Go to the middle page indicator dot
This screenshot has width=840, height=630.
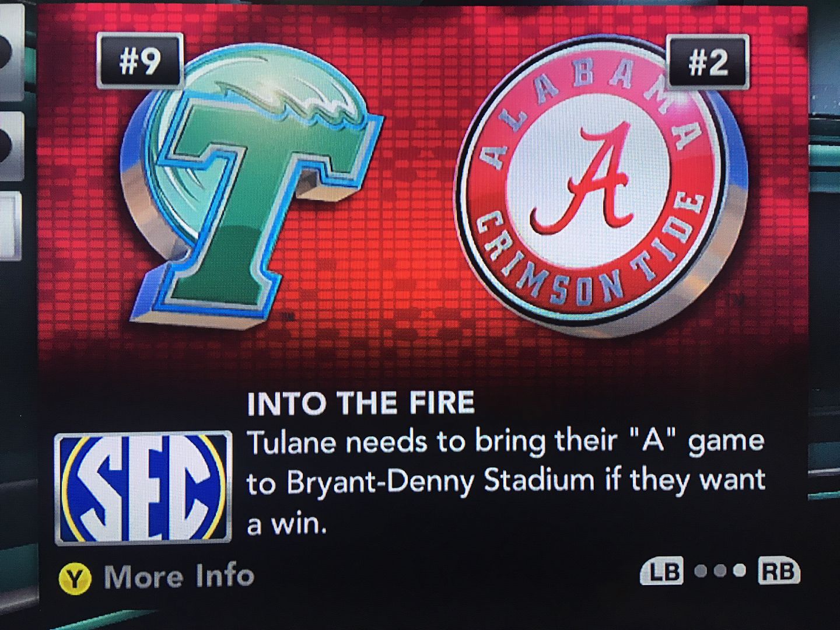pyautogui.click(x=721, y=571)
